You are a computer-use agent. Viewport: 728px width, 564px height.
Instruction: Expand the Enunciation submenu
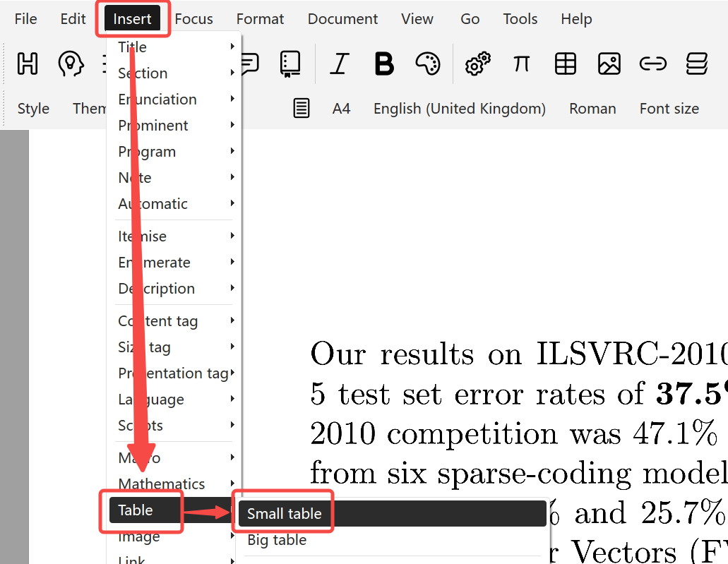(174, 99)
